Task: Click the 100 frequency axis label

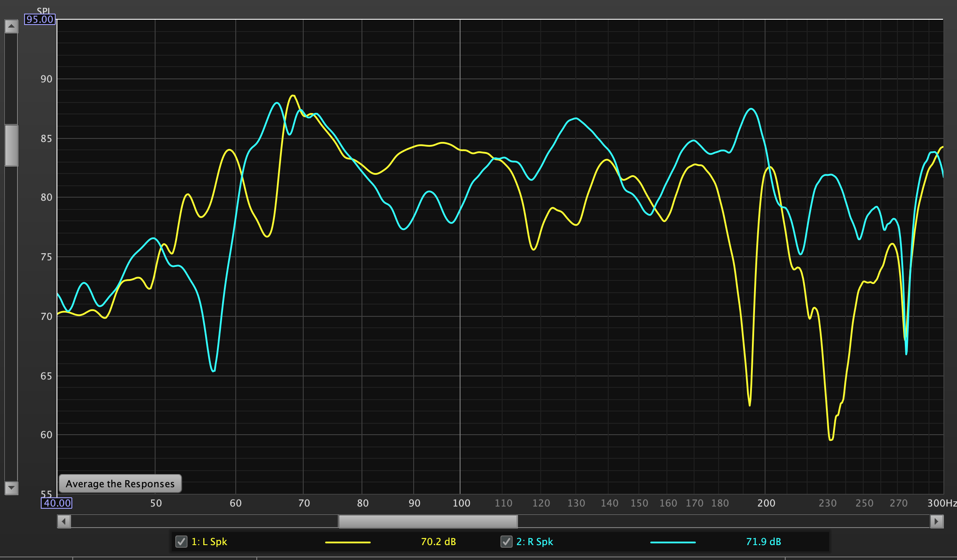Action: point(461,503)
